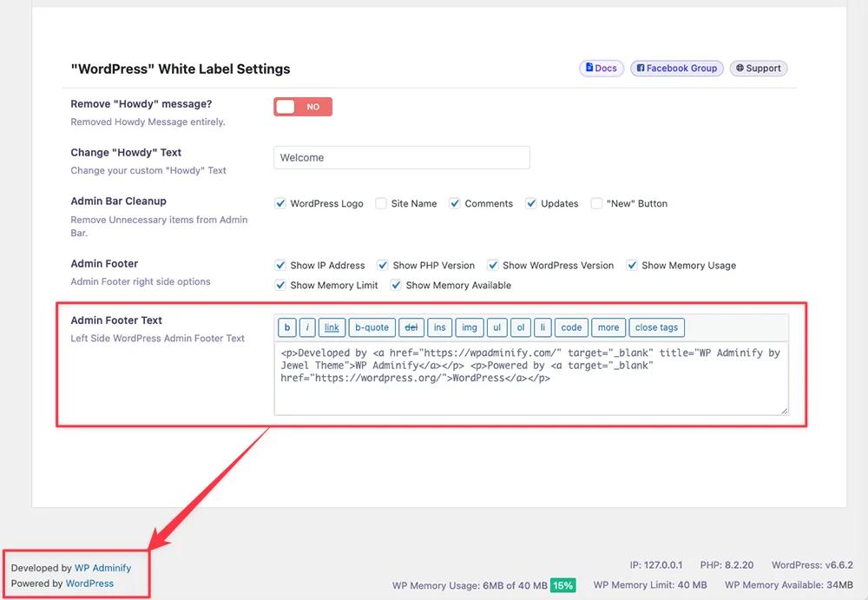Image resolution: width=868 pixels, height=600 pixels.
Task: Click Left Side WordPress Admin Footer Text description
Action: pyautogui.click(x=158, y=338)
